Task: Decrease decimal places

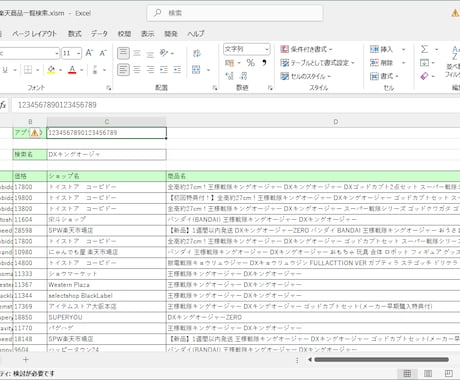Action: pos(244,76)
